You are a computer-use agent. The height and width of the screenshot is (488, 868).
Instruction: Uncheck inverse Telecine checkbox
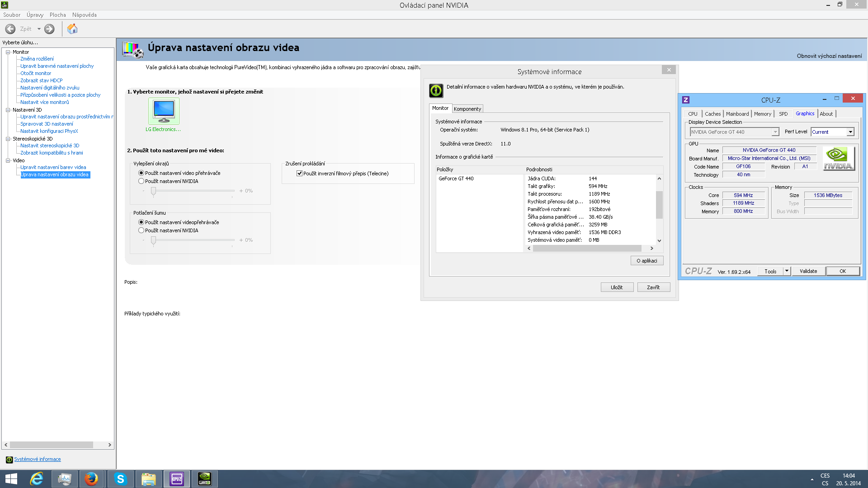point(299,174)
